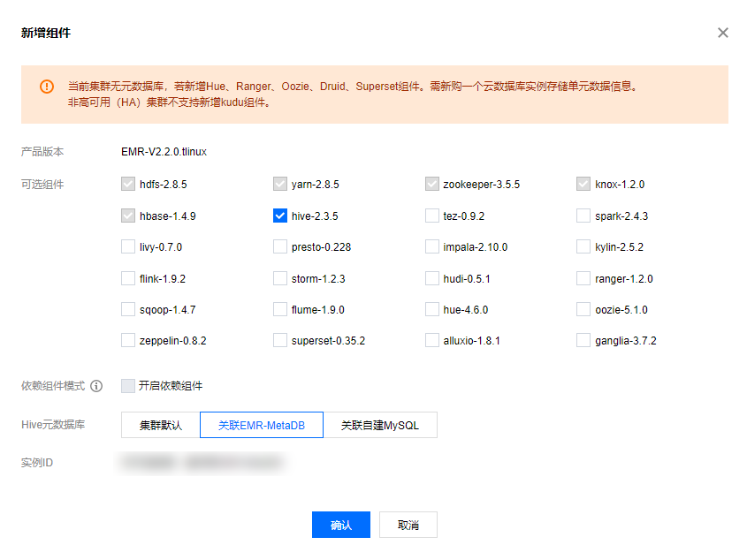Check the superset-0.35.2 option

pyautogui.click(x=279, y=339)
